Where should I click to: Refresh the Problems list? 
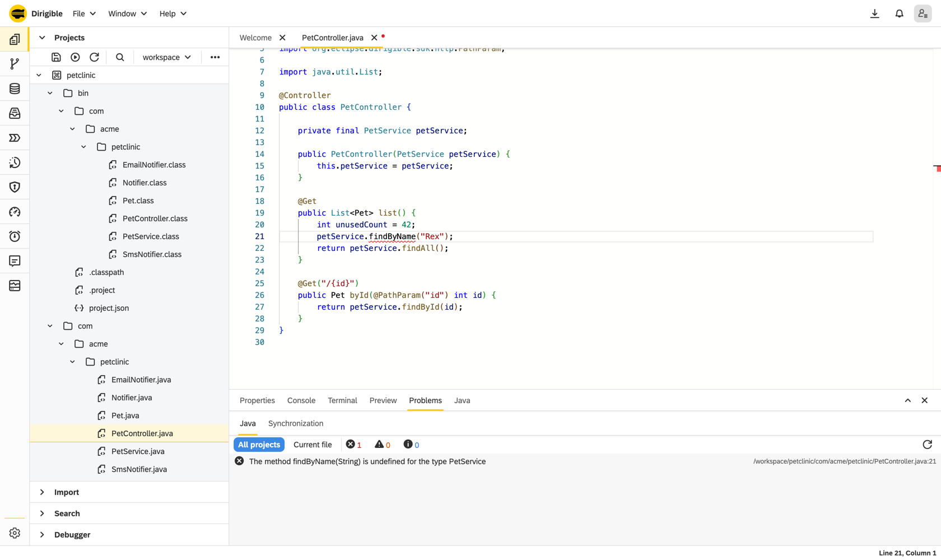click(928, 445)
